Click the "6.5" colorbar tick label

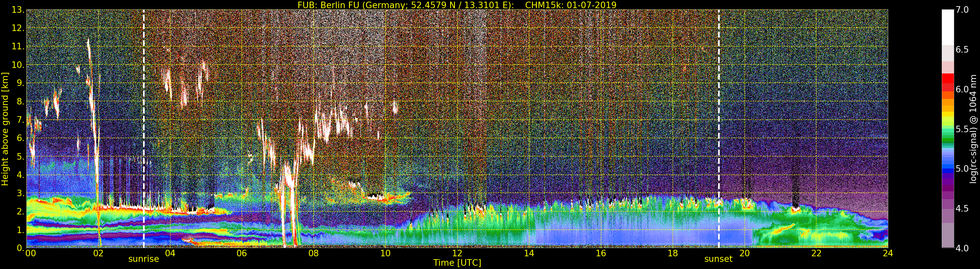click(x=962, y=50)
